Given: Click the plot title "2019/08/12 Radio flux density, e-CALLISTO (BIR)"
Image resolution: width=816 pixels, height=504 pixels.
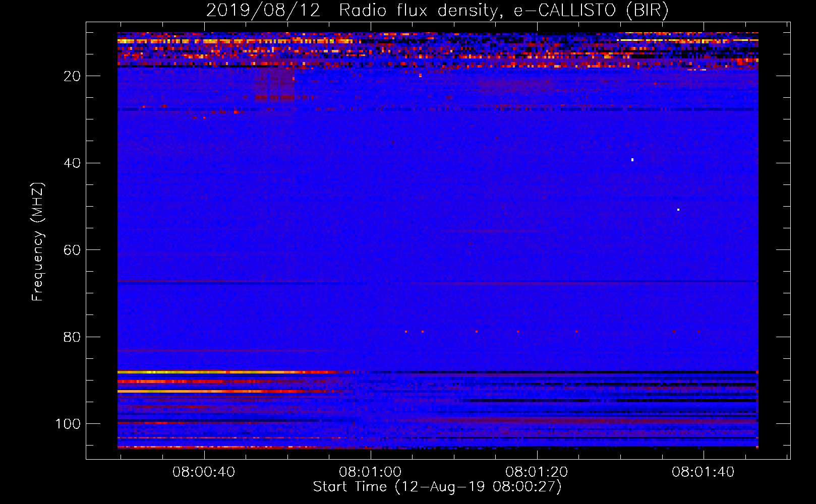Looking at the screenshot, I should [437, 10].
